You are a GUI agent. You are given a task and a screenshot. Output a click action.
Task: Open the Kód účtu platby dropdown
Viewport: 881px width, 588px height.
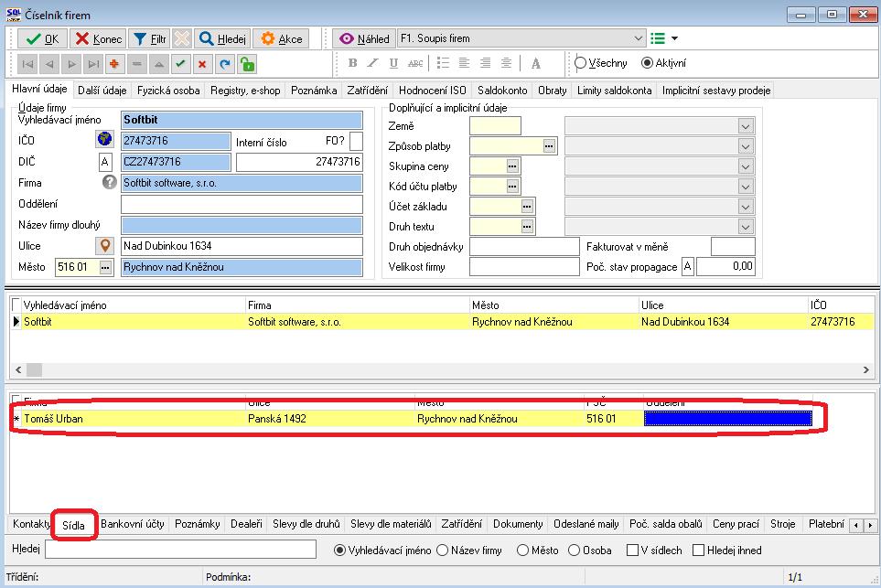(745, 187)
